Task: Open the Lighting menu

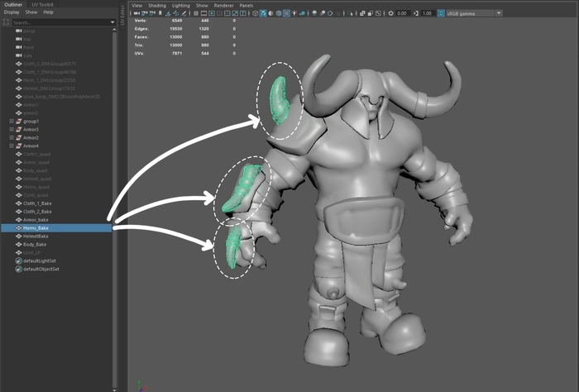Action: click(x=180, y=6)
